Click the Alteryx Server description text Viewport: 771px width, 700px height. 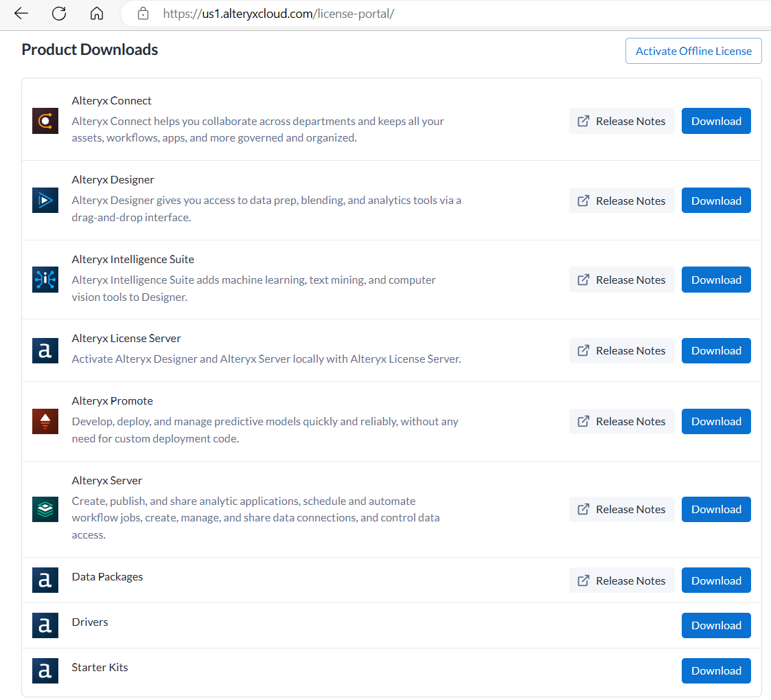(255, 518)
